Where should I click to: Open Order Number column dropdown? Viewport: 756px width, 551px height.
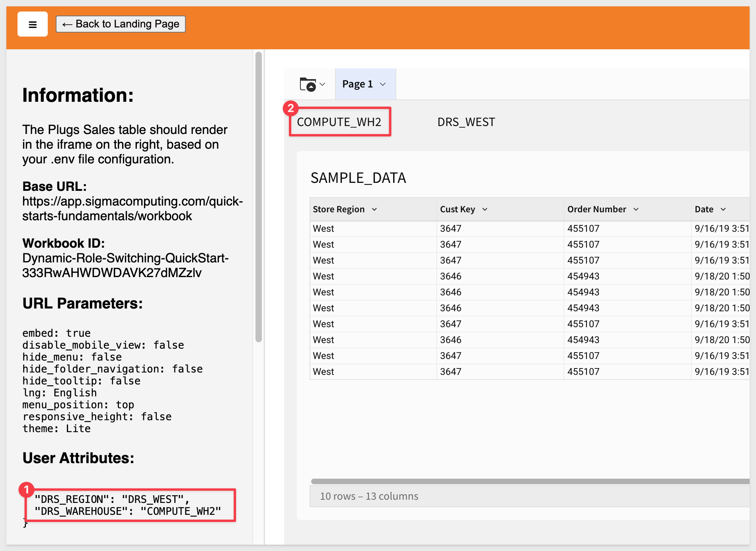(x=636, y=210)
